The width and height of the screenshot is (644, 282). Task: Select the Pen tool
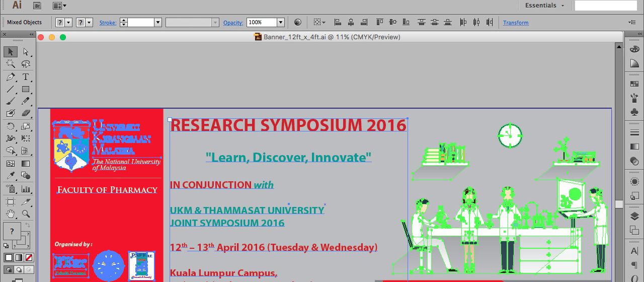click(10, 77)
